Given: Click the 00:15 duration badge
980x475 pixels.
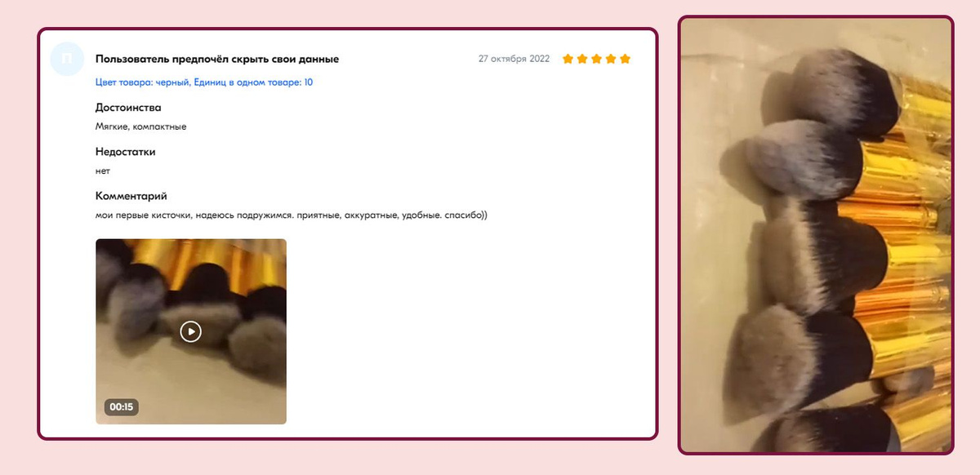Looking at the screenshot, I should 121,406.
